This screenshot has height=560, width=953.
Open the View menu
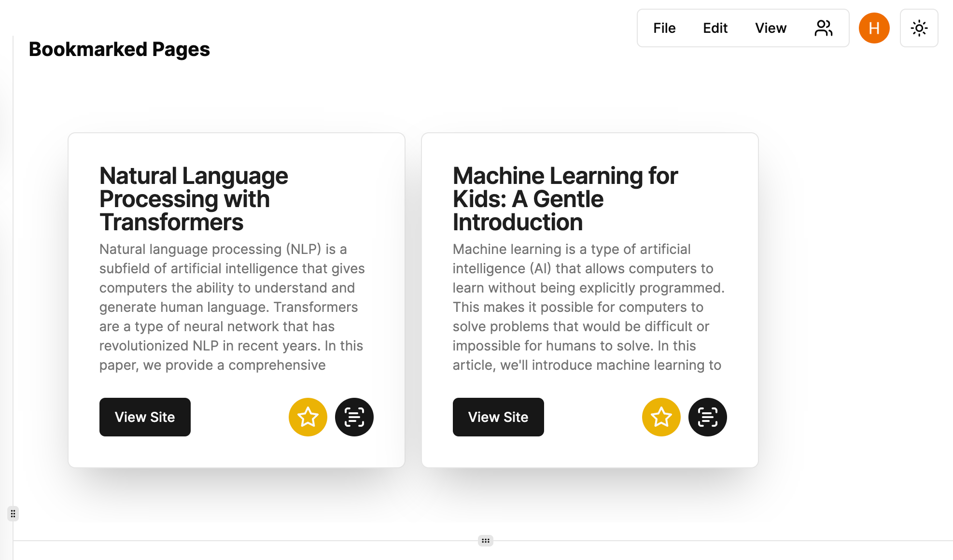[771, 28]
